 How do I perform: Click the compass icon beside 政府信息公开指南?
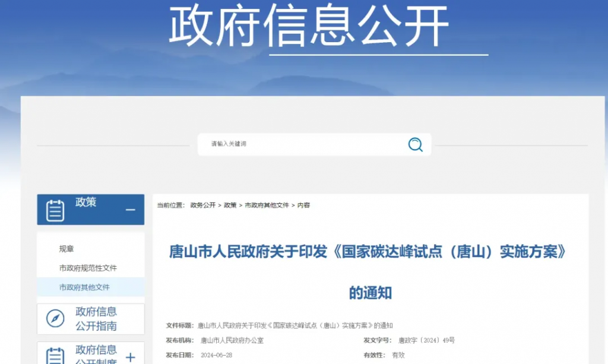(x=55, y=319)
